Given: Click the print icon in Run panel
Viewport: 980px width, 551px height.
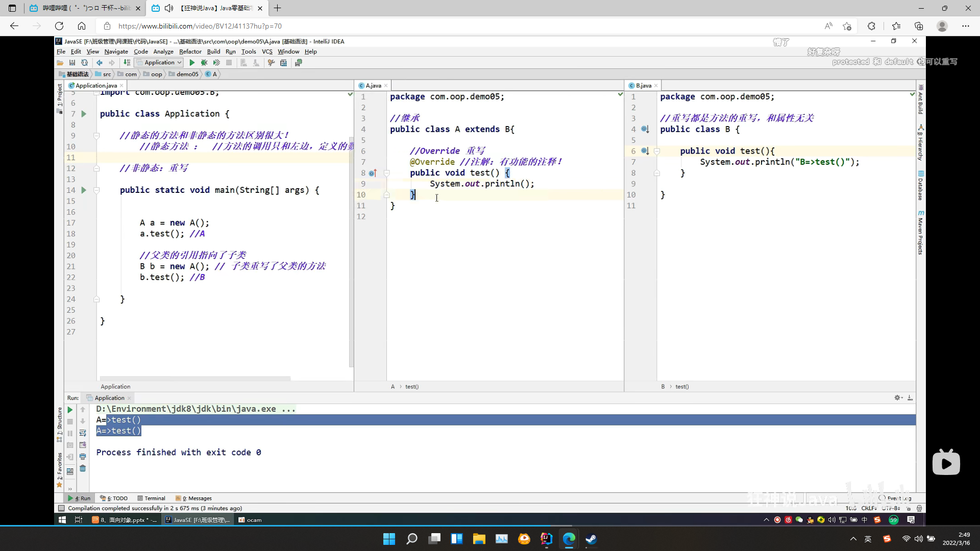Looking at the screenshot, I should click(83, 457).
